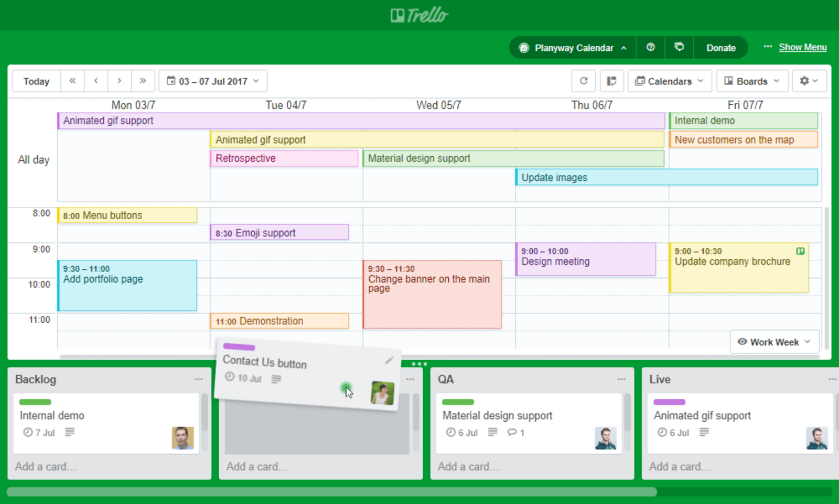
Task: Jump forward with the double-right arrow
Action: pyautogui.click(x=143, y=81)
